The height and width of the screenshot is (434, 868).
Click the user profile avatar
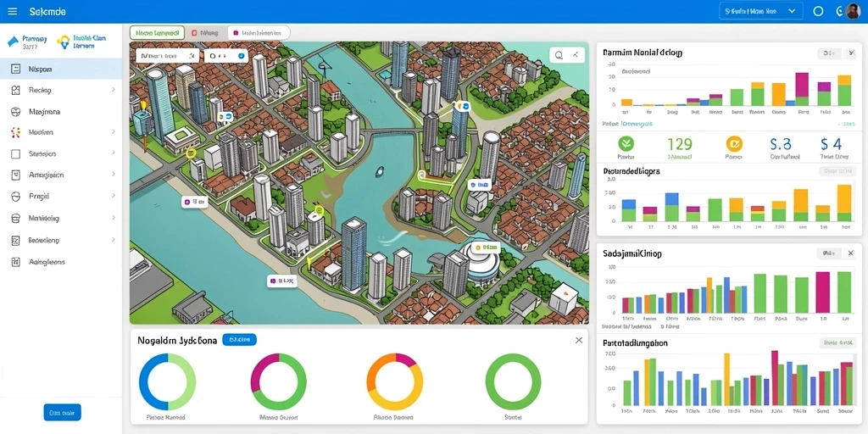pos(853,11)
